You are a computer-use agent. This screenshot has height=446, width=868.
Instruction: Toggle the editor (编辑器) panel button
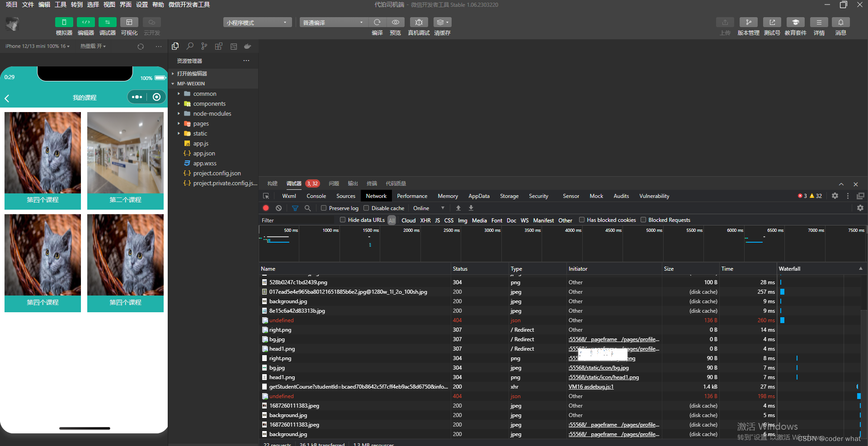click(x=85, y=22)
